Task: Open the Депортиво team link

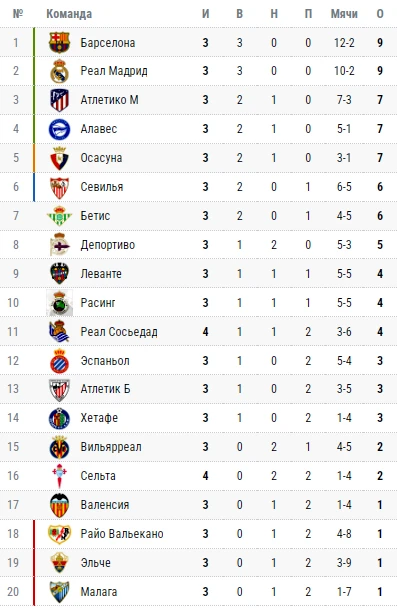Action: (108, 245)
